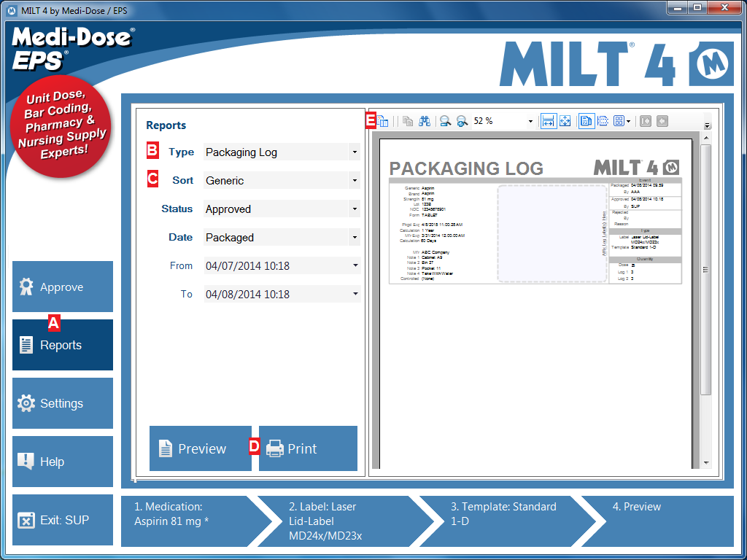This screenshot has height=560, width=747.
Task: Click the preview vertical scrollbar thumb
Action: pos(706,270)
